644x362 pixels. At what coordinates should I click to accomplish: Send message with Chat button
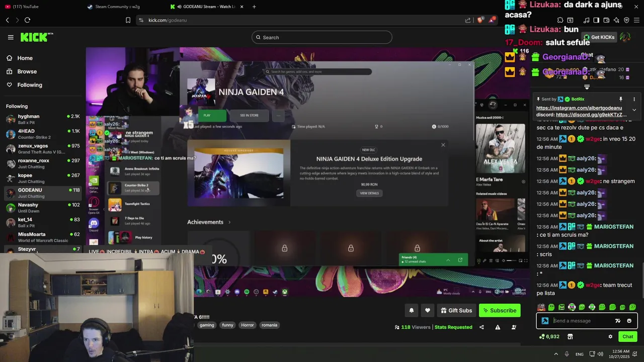click(627, 337)
